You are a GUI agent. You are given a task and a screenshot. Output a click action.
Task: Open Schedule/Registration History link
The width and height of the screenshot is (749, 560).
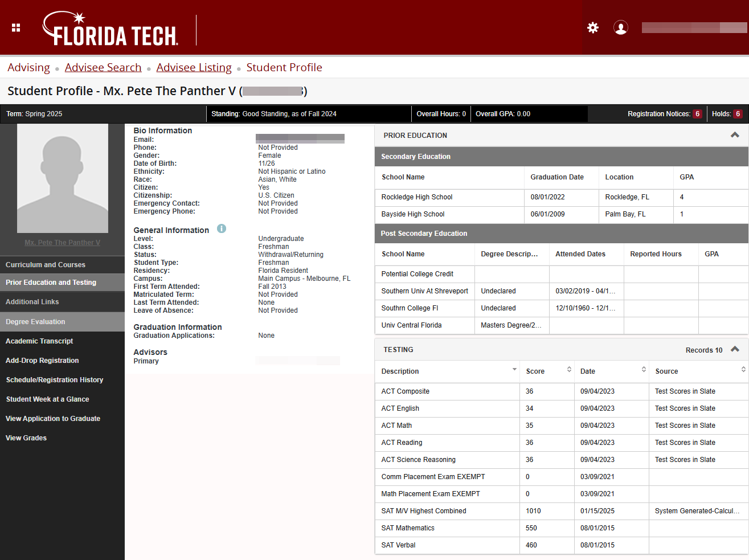coord(55,380)
